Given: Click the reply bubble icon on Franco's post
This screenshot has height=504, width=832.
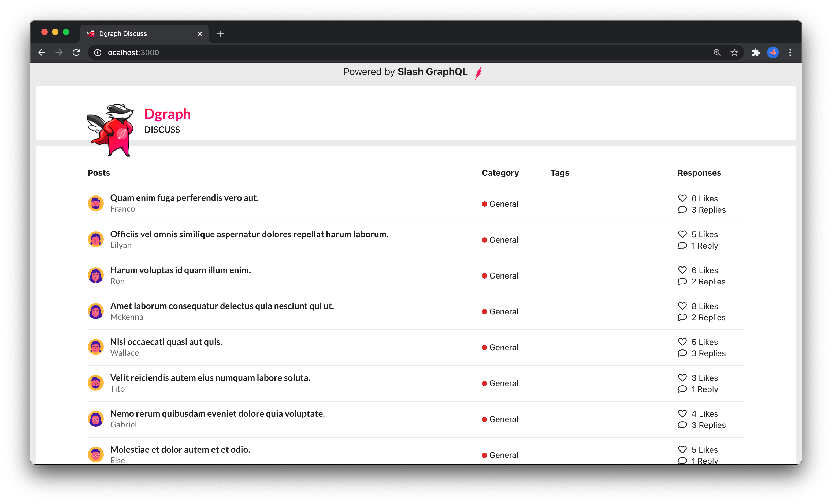Looking at the screenshot, I should (682, 209).
